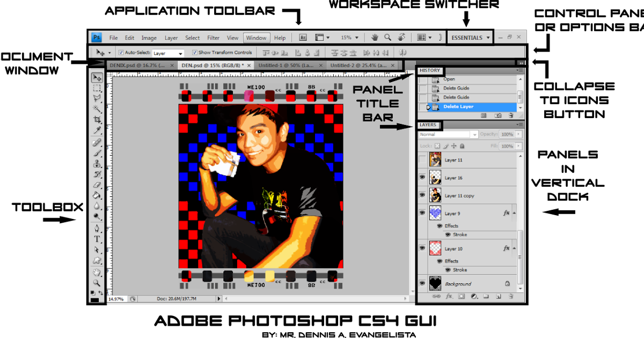Image resolution: width=644 pixels, height=338 pixels.
Task: Select the Type tool
Action: pyautogui.click(x=97, y=239)
